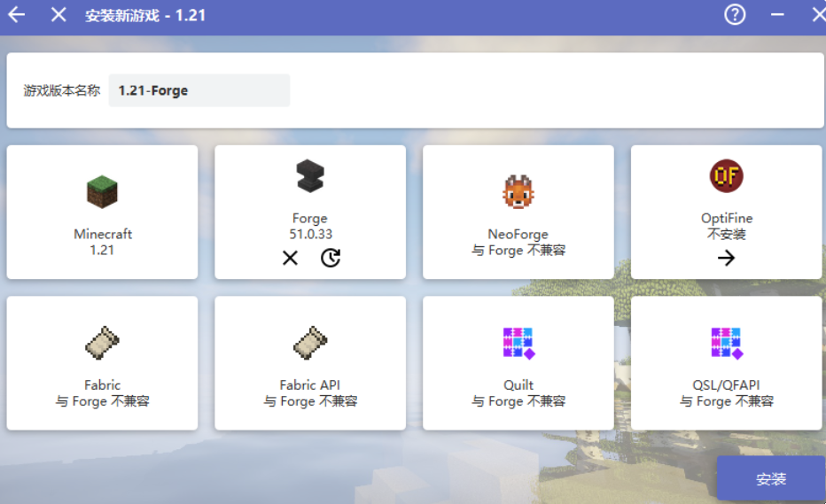The width and height of the screenshot is (826, 504).
Task: Click the QSL/QFAPI card label
Action: [x=727, y=385]
